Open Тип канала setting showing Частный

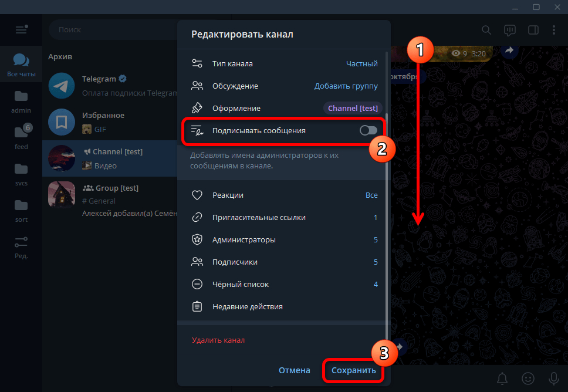pyautogui.click(x=285, y=64)
